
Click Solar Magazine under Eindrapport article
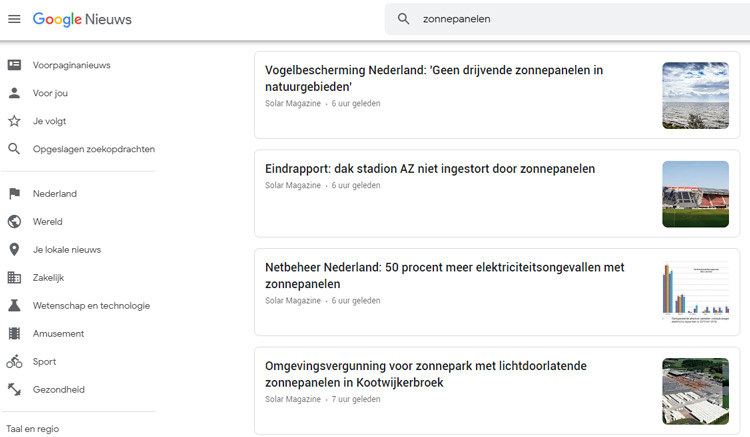pos(293,186)
